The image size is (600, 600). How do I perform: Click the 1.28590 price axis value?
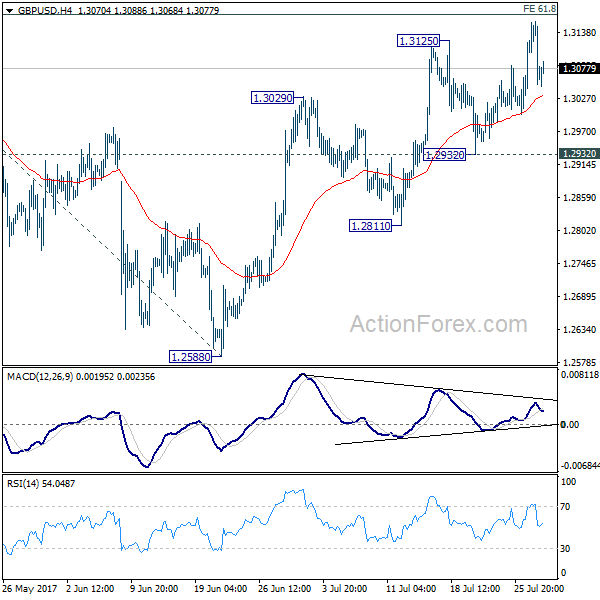[x=579, y=198]
